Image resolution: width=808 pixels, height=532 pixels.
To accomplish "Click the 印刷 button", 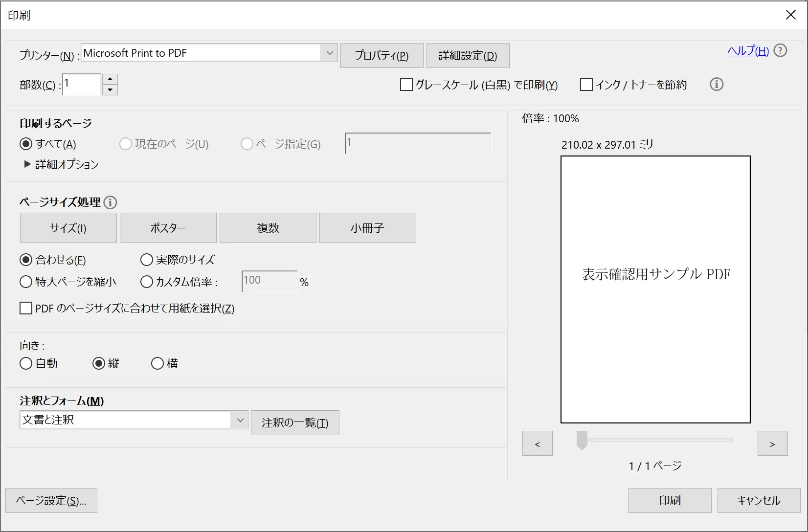I will pyautogui.click(x=670, y=501).
